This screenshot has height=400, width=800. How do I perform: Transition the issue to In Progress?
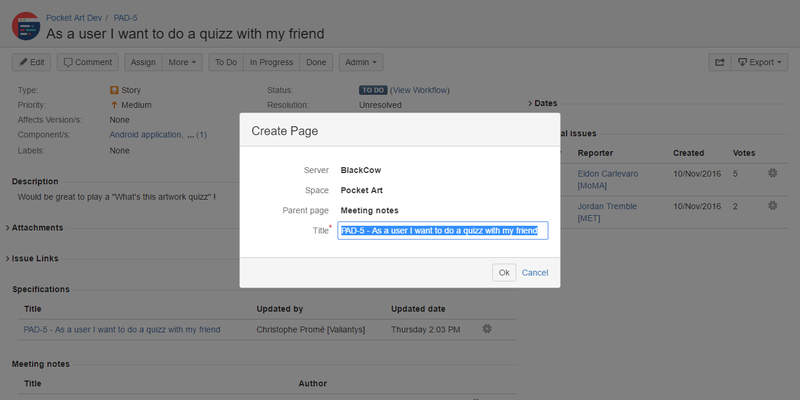pos(271,62)
